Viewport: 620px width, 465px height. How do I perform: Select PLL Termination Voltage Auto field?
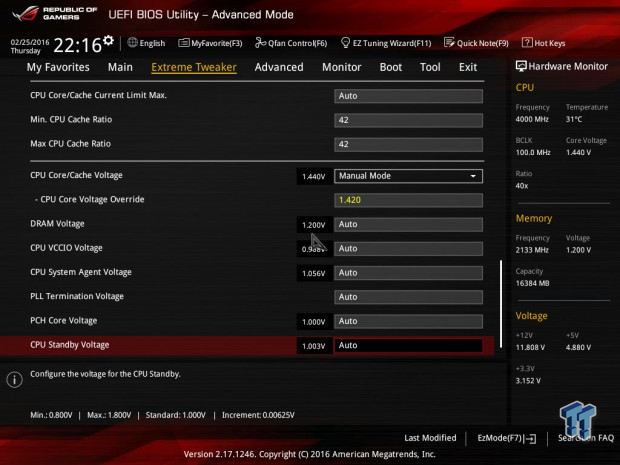coord(408,297)
